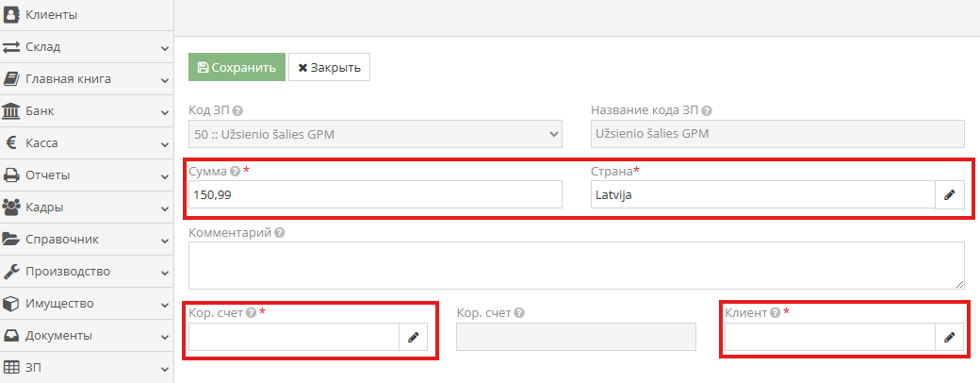Screen dimensions: 980x383
Task: Click the Название кода ЗП field
Action: pyautogui.click(x=777, y=134)
